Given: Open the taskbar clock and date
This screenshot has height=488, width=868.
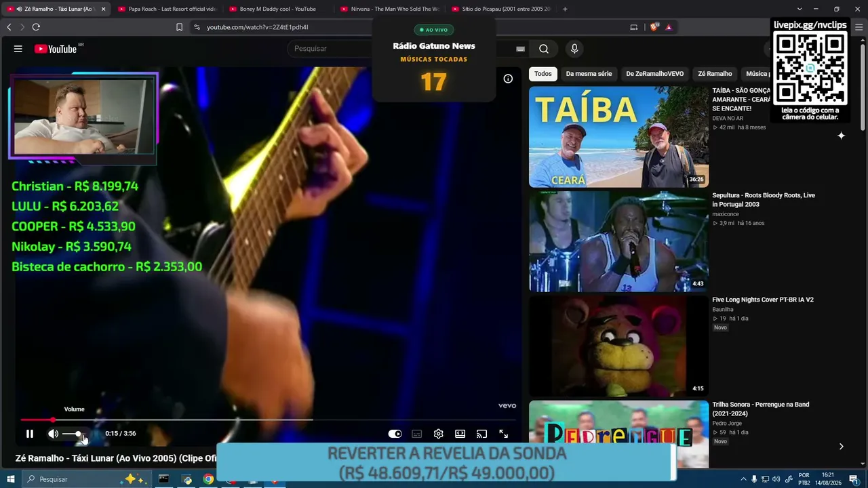Looking at the screenshot, I should [x=828, y=479].
